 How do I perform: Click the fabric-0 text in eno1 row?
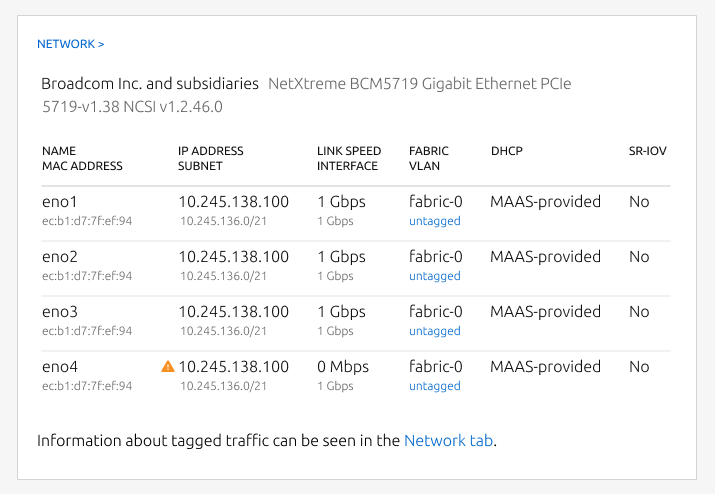coord(436,202)
